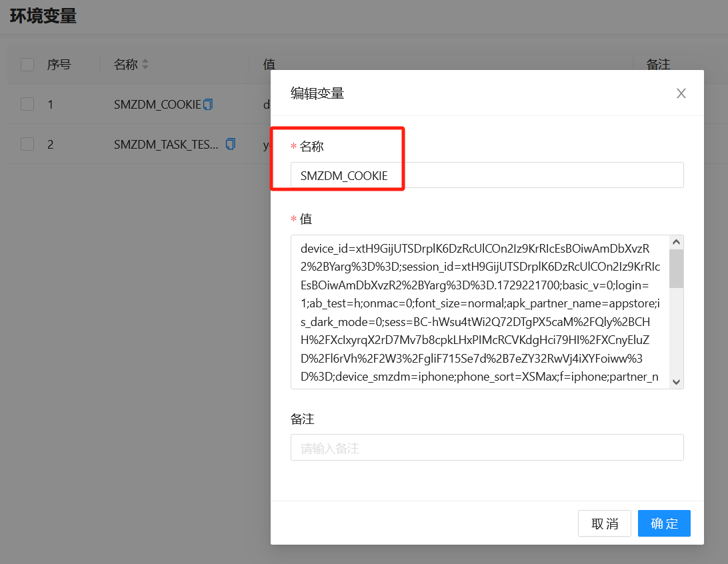Close the 编辑变量 dialog
The height and width of the screenshot is (564, 728).
(x=681, y=93)
